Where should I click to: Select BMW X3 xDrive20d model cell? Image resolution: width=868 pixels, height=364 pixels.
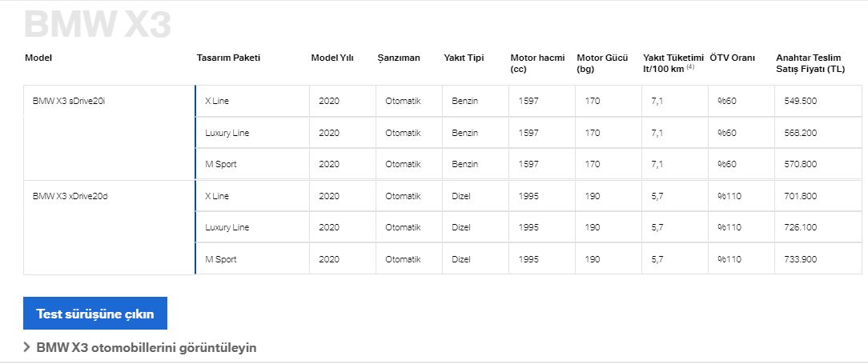(x=110, y=227)
